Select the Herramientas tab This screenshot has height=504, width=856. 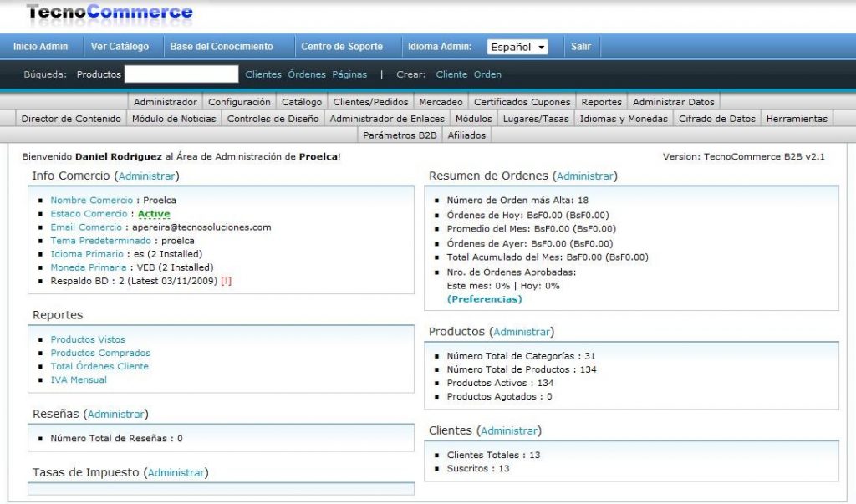tap(796, 119)
